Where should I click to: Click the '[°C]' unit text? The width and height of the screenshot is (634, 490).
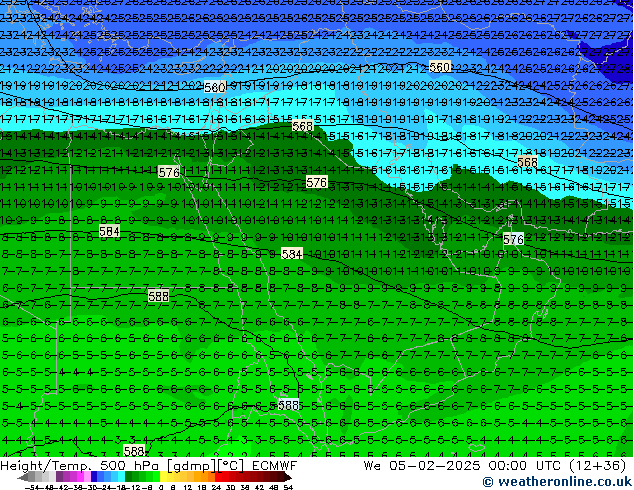231,466
